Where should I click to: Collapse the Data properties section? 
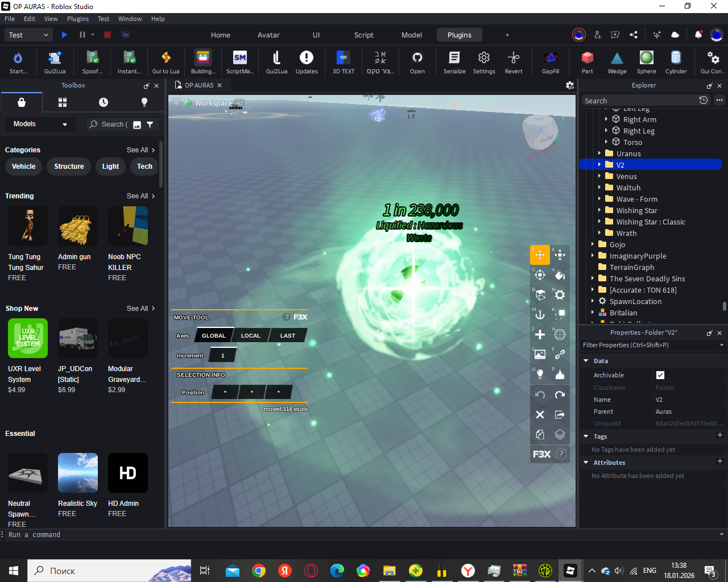(x=586, y=361)
